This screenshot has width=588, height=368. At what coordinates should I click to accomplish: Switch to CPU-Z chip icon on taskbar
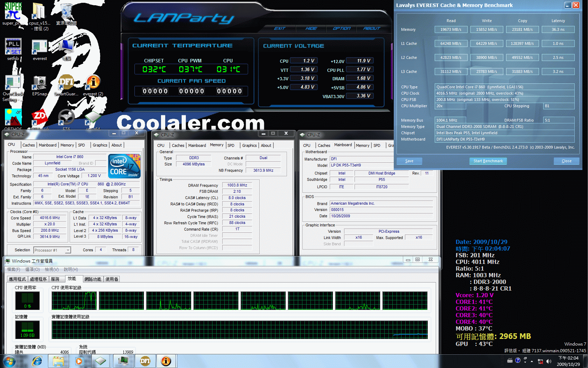100,361
